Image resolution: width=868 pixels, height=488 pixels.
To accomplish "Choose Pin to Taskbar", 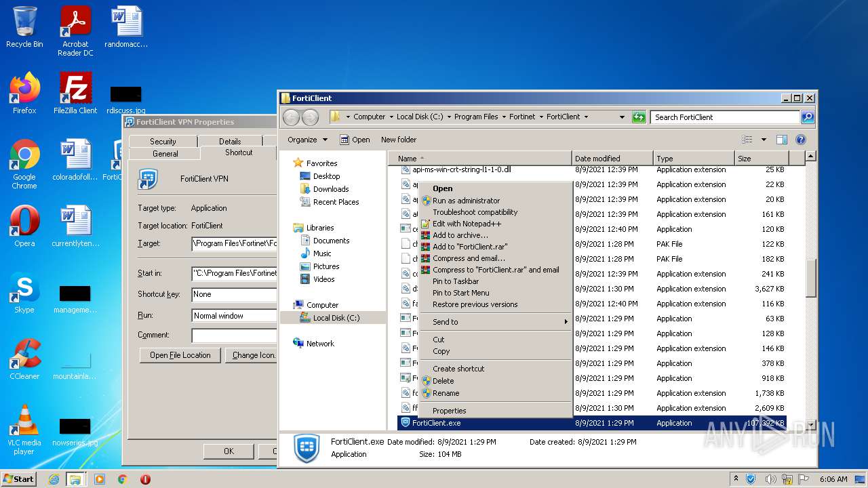I will pyautogui.click(x=495, y=281).
